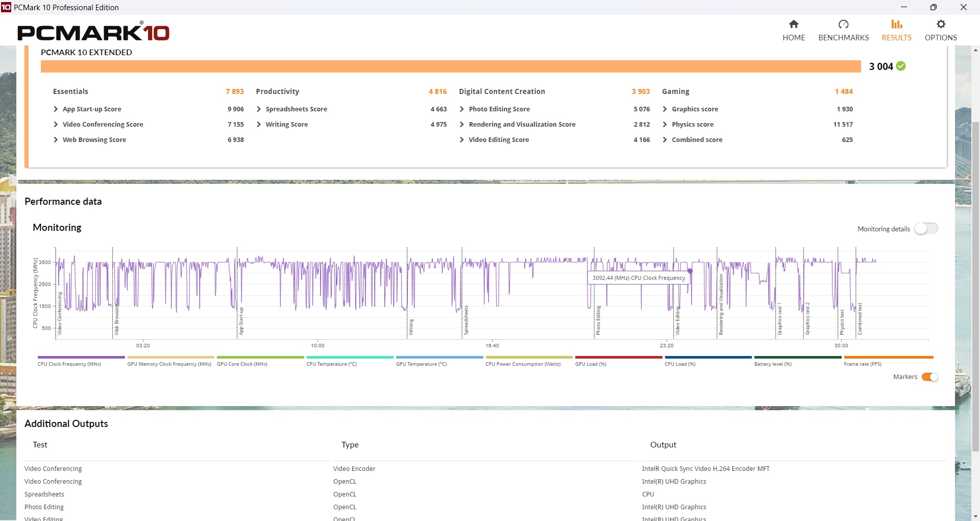
Task: Open the Benchmarks gauge icon
Action: tap(843, 25)
